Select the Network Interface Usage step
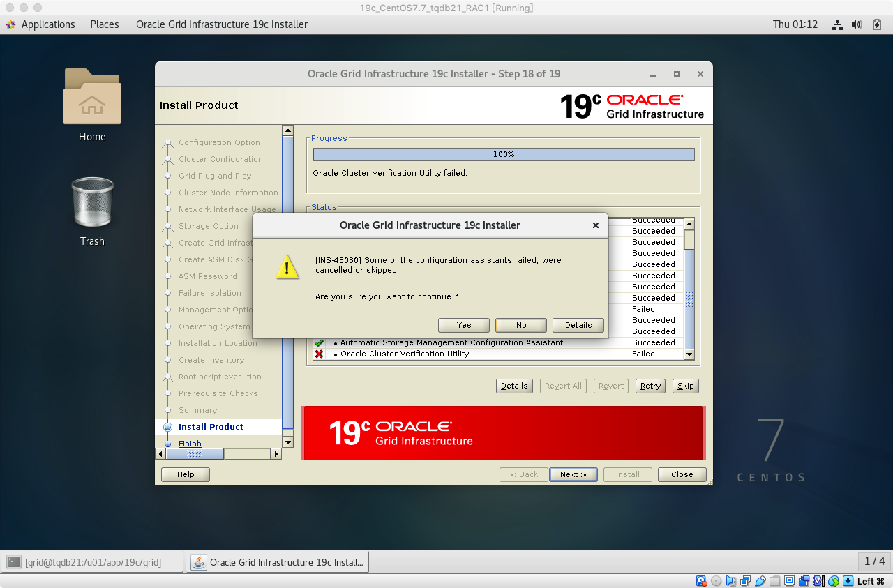The width and height of the screenshot is (893, 588). click(x=227, y=209)
